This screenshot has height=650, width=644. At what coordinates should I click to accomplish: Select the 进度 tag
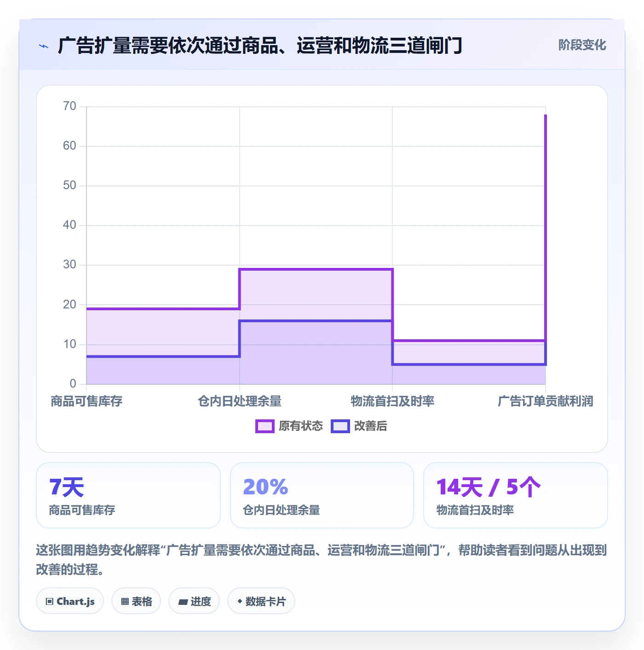click(194, 601)
